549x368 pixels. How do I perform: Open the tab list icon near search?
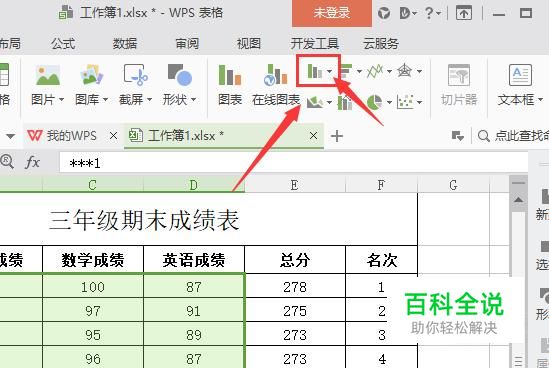(457, 136)
